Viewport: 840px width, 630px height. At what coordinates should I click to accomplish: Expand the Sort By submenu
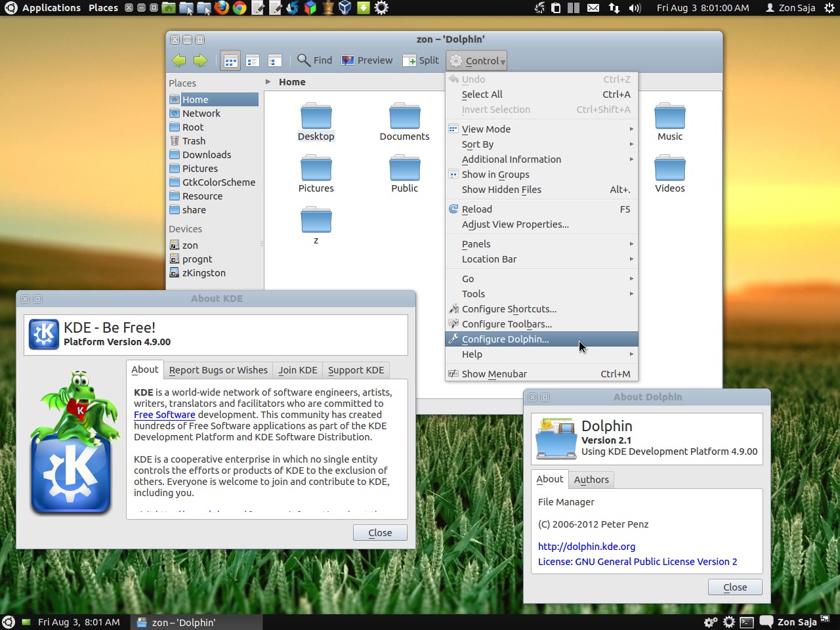(477, 144)
